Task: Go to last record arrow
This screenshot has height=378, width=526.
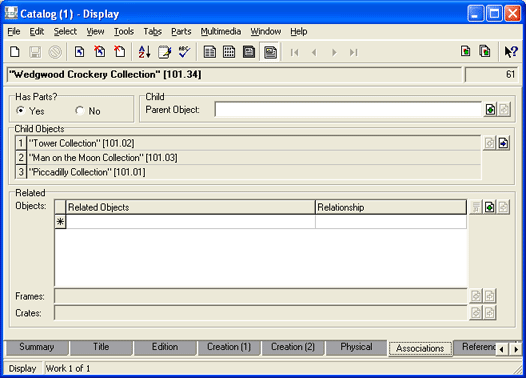Action: coord(354,52)
